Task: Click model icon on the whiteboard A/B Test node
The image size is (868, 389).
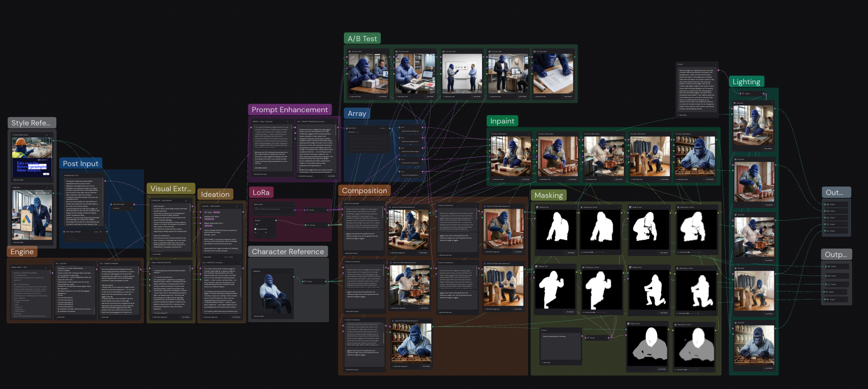Action: (443, 52)
